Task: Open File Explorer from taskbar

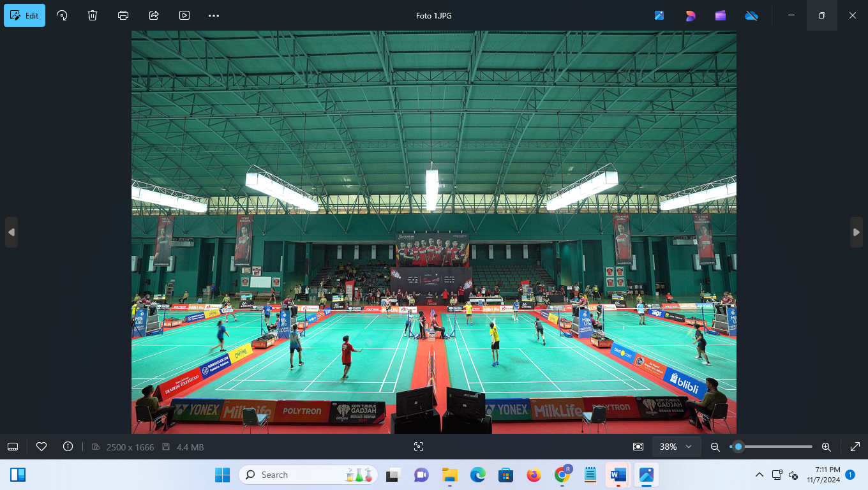Action: 450,475
